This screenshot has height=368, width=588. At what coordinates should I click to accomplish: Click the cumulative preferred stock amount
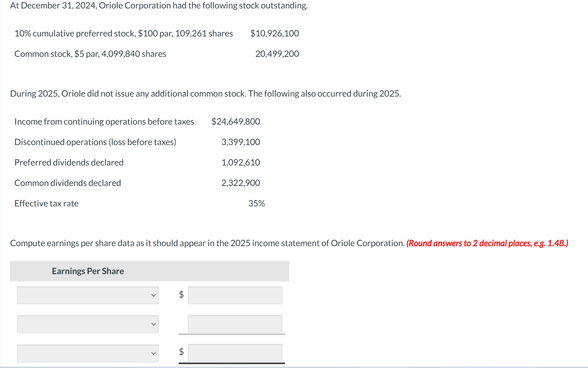[x=274, y=33]
